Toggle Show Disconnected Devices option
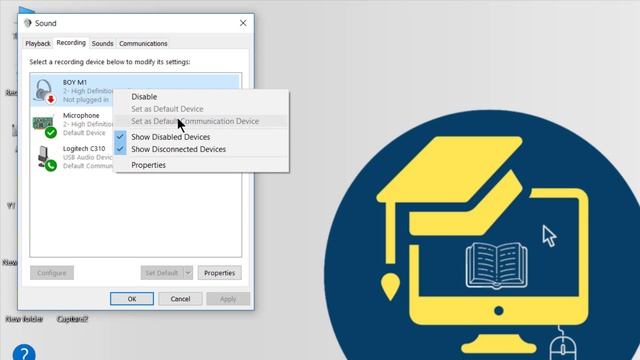Screen dimensions: 640x360 coord(178,149)
